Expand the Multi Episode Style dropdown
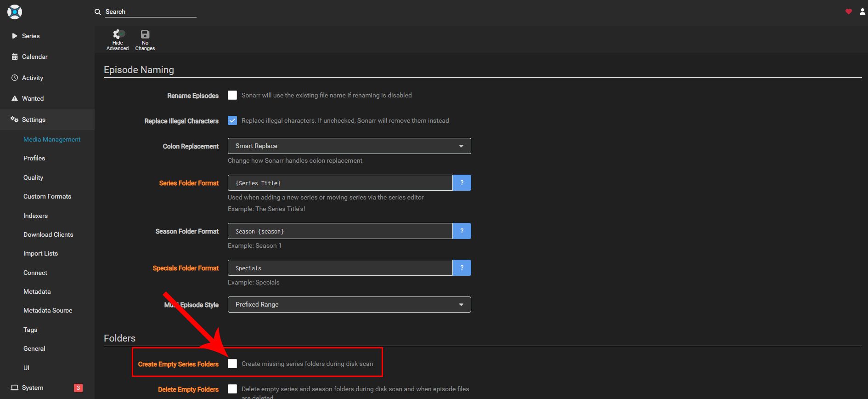 (x=349, y=305)
